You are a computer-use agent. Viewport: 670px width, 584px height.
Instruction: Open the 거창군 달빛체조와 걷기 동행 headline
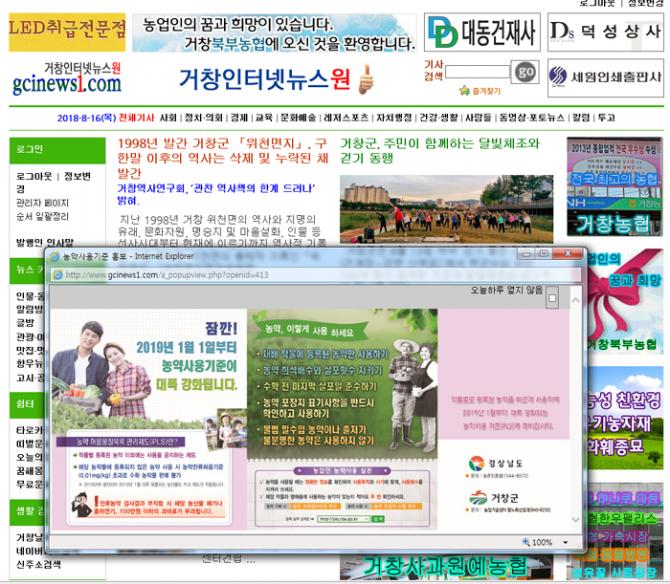point(440,150)
